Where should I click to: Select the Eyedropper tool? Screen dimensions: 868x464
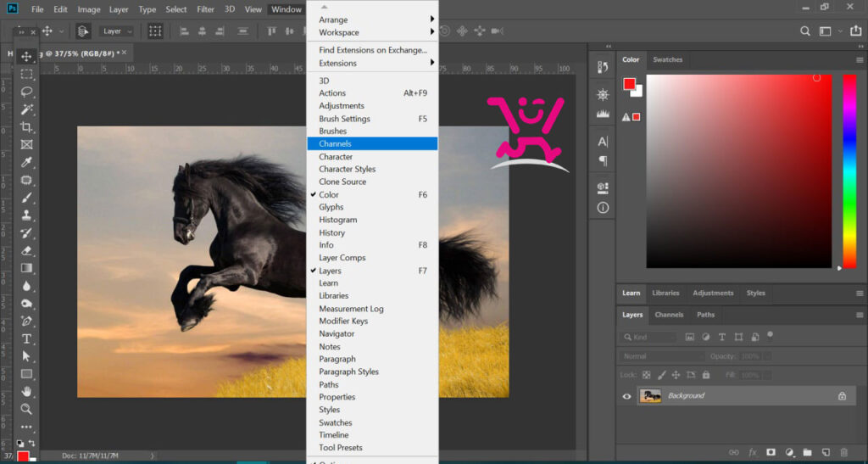coord(26,162)
